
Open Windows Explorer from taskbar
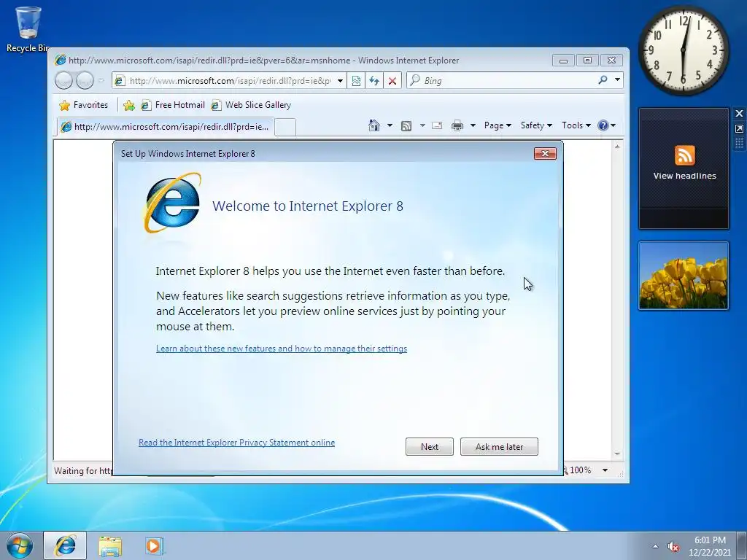110,546
